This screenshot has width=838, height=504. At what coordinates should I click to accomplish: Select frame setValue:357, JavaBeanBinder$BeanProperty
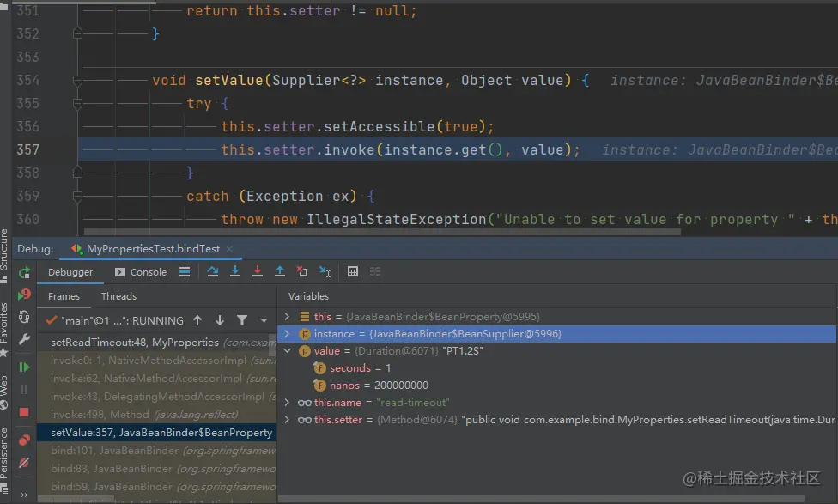[156, 433]
